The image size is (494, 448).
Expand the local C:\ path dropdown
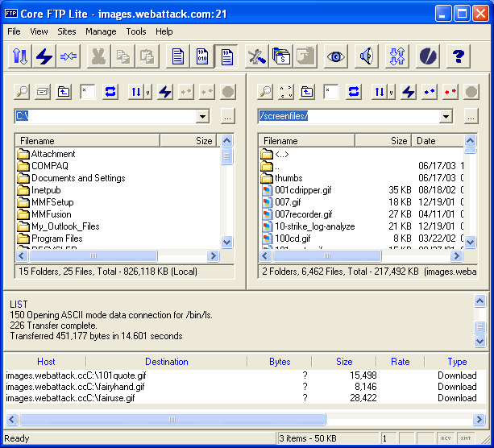coord(202,117)
